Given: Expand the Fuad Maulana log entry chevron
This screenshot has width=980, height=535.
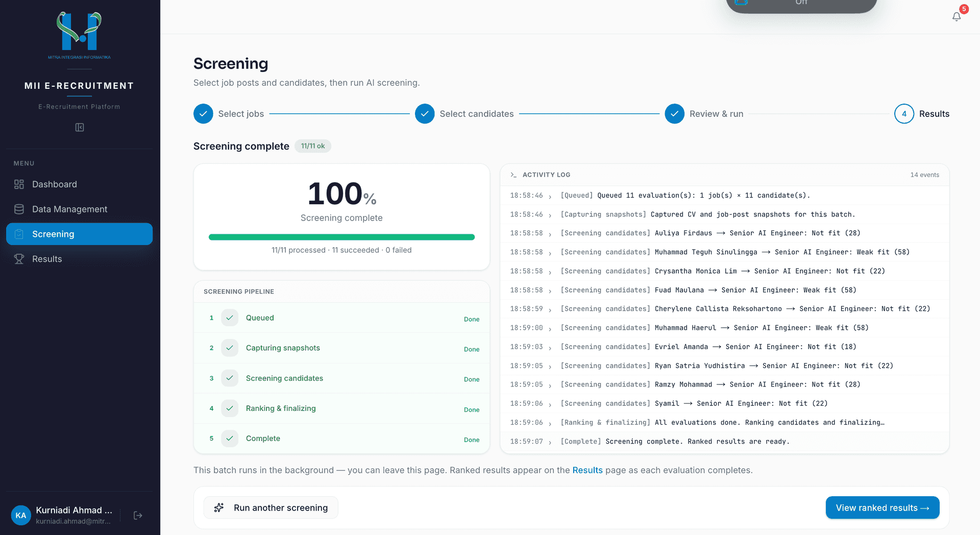Looking at the screenshot, I should point(550,291).
